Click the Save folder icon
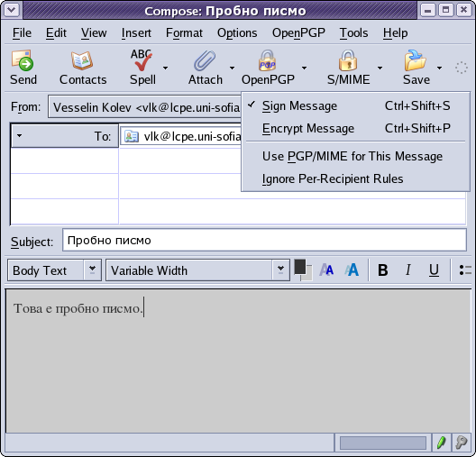This screenshot has height=457, width=476. click(416, 59)
